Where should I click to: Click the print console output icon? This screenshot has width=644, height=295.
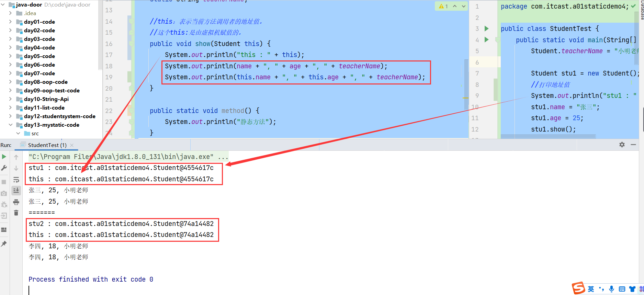tap(16, 202)
